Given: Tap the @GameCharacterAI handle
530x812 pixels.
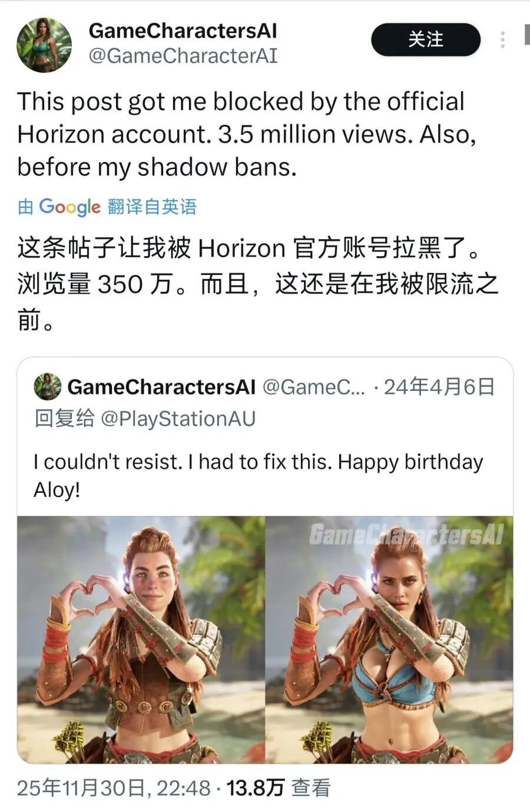Looking at the screenshot, I should [183, 56].
